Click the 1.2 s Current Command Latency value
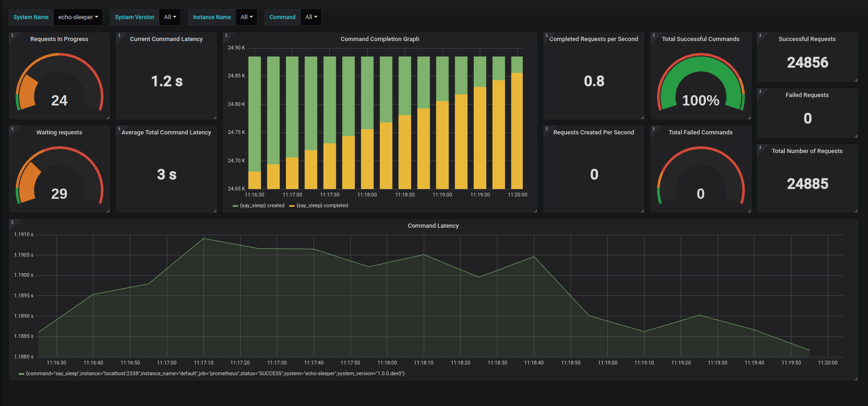868x406 pixels. click(x=167, y=82)
